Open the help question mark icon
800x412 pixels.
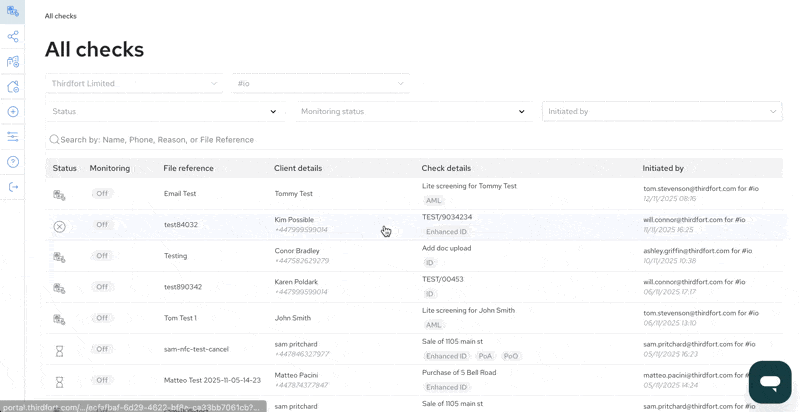point(13,162)
